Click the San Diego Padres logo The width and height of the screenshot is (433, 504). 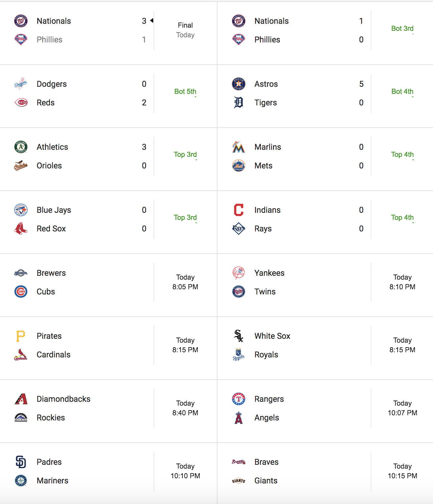(21, 462)
